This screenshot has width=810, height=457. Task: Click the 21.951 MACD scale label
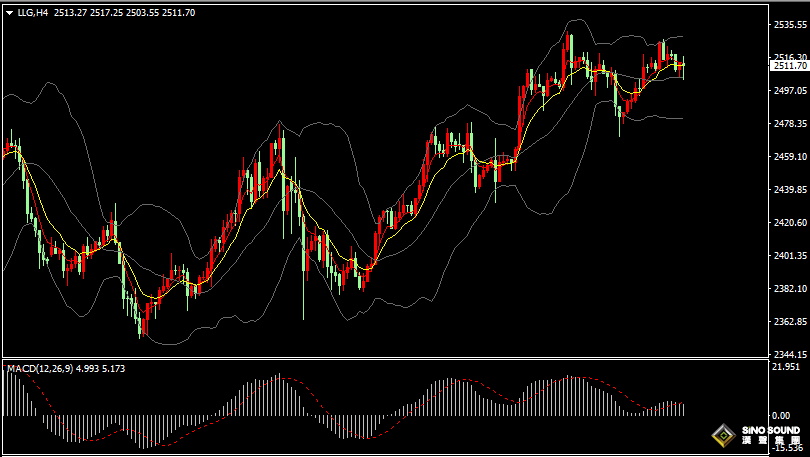(x=786, y=368)
